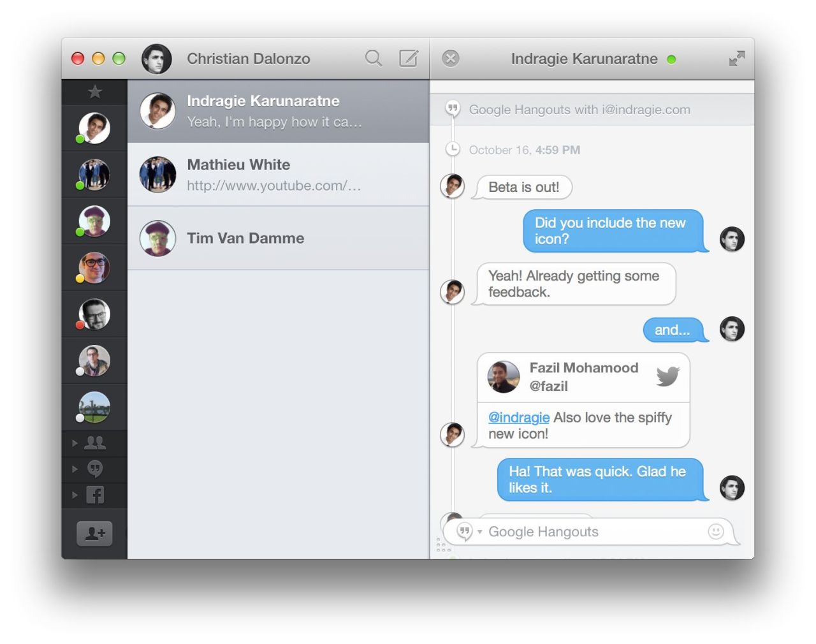Click Indragie's avatar beside "Beta is out!"
Viewport: 816px width, 644px height.
click(453, 186)
